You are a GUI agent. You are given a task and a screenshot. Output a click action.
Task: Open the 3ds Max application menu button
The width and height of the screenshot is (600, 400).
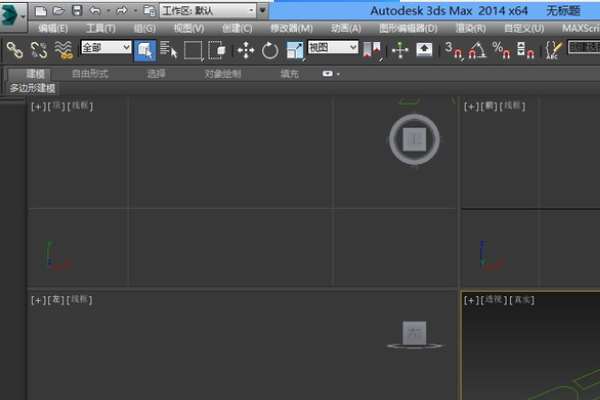click(x=13, y=15)
